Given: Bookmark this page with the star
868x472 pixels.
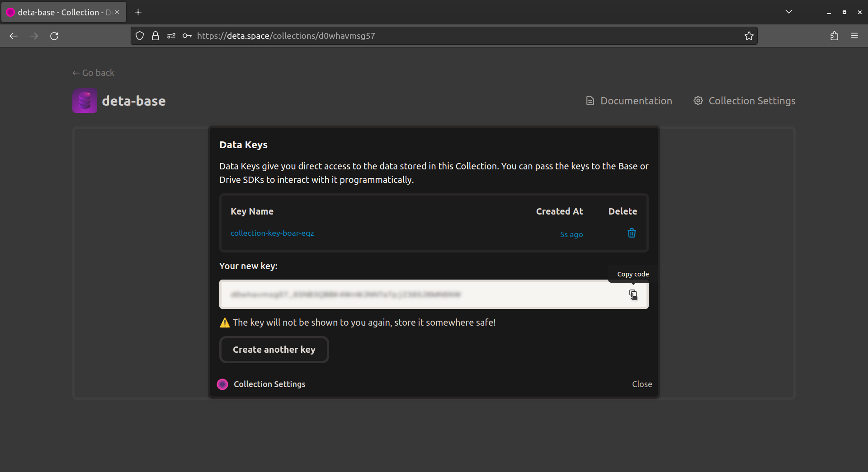Looking at the screenshot, I should tap(749, 36).
